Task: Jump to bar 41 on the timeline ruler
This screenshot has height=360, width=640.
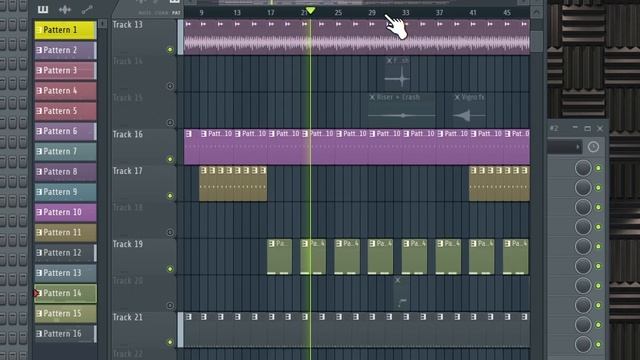Action: (473, 13)
